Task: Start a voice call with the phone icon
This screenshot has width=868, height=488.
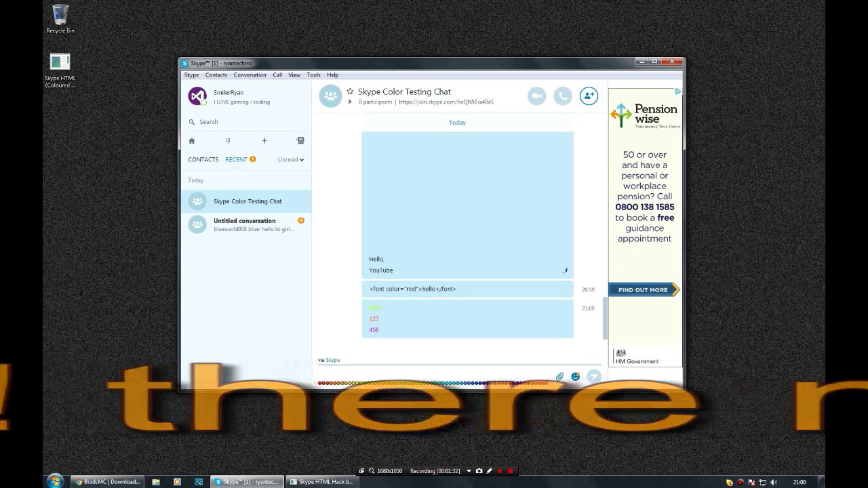Action: pos(563,96)
